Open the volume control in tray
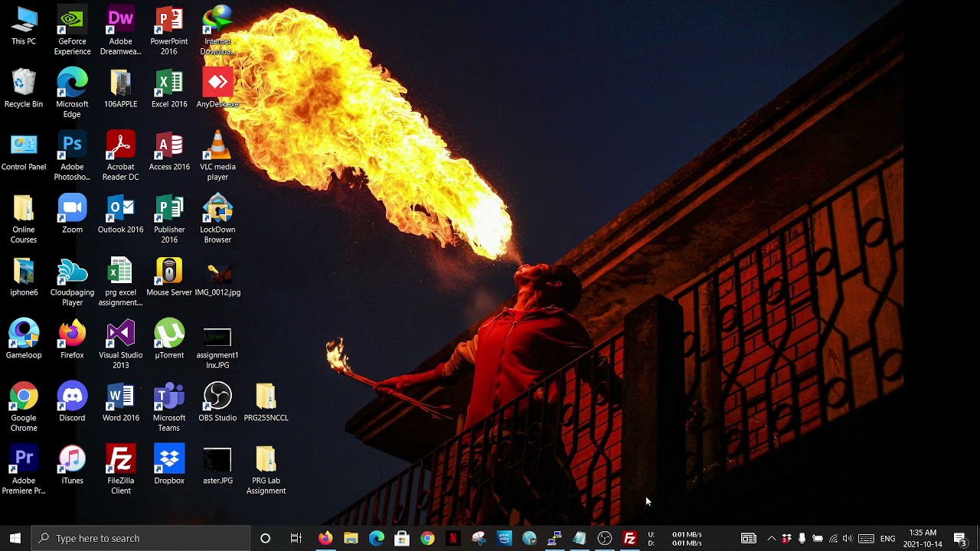Image resolution: width=980 pixels, height=551 pixels. (847, 538)
